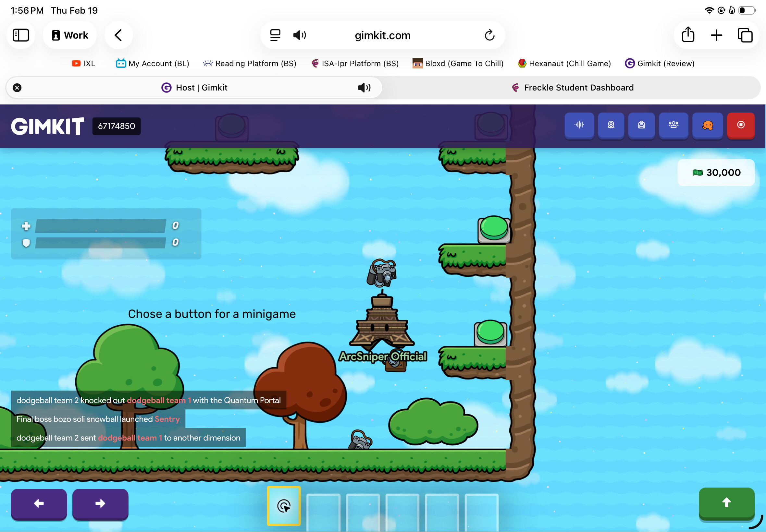Open the Gimkit (Review) bookmark
Image resolution: width=766 pixels, height=532 pixels.
click(659, 63)
